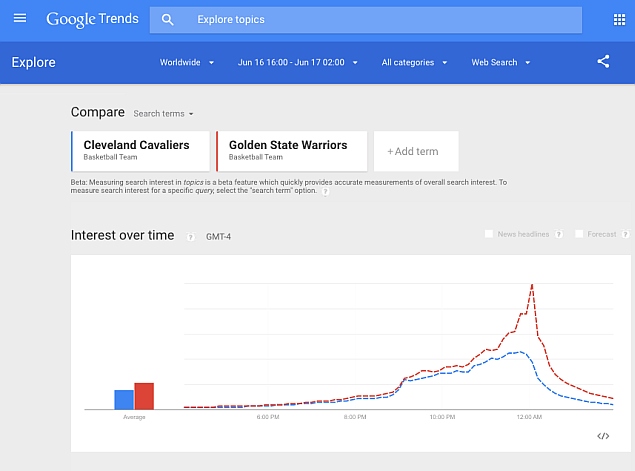
Task: Click the blue Cavaliers average bar
Action: point(124,400)
